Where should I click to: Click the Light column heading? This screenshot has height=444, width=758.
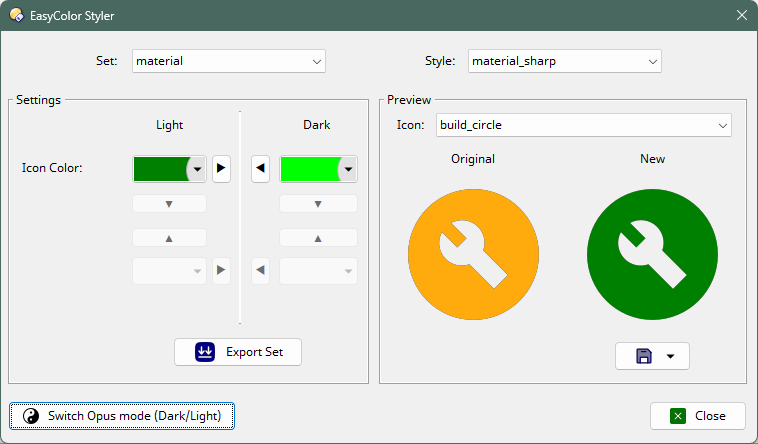(169, 125)
